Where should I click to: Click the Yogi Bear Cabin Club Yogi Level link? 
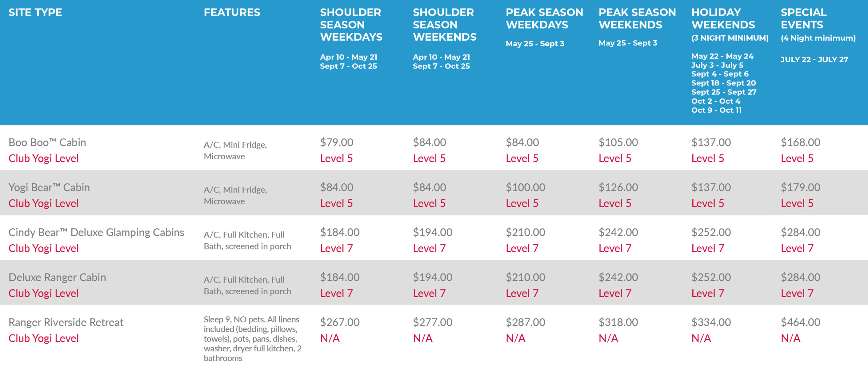point(43,203)
